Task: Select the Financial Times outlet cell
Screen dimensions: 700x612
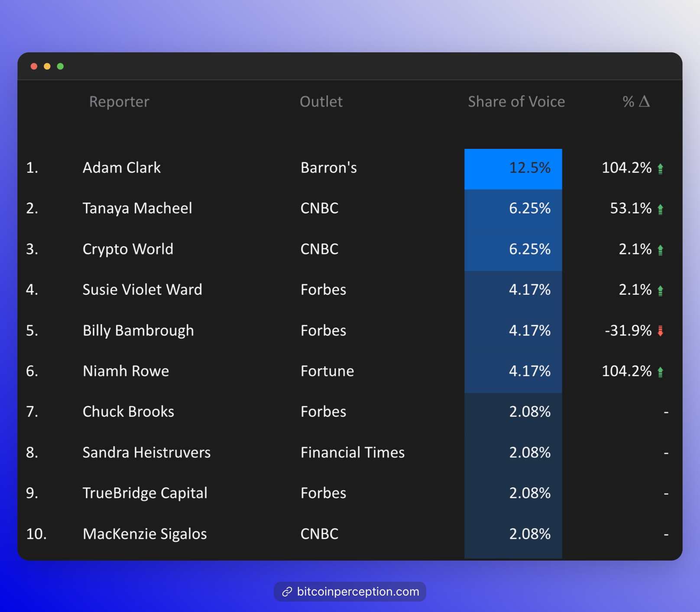Action: point(353,453)
